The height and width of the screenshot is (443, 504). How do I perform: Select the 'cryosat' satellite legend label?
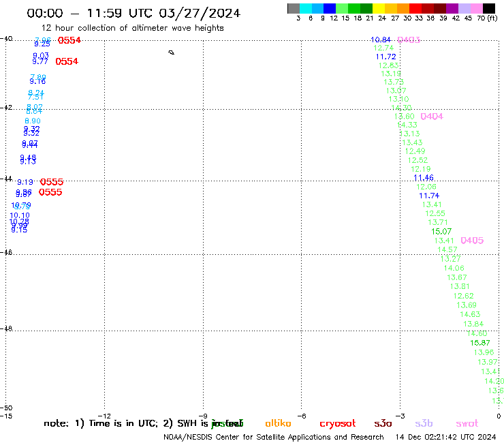(x=338, y=424)
